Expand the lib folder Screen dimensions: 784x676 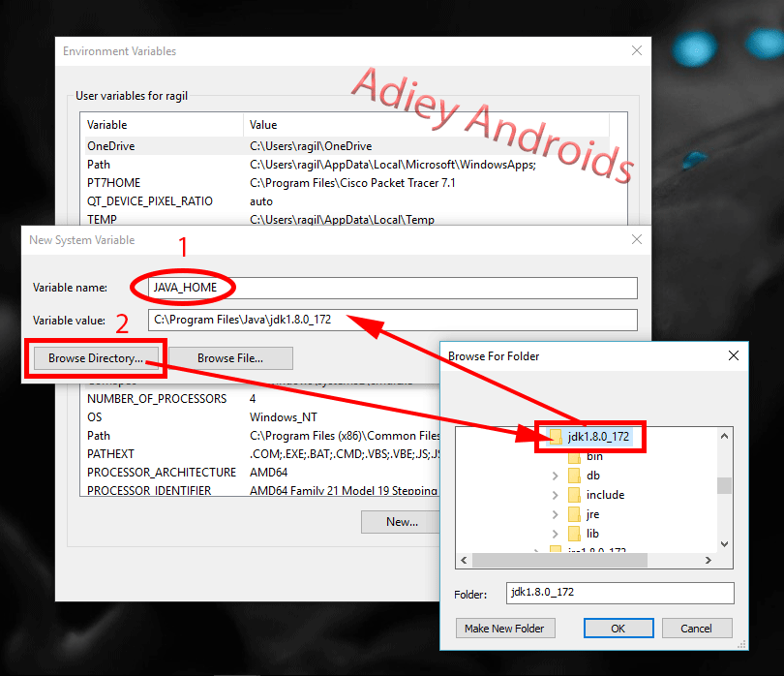coord(555,533)
